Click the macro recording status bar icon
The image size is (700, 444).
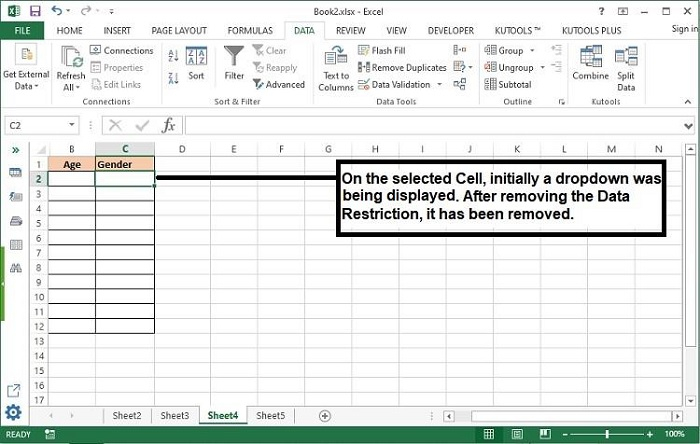pos(50,434)
